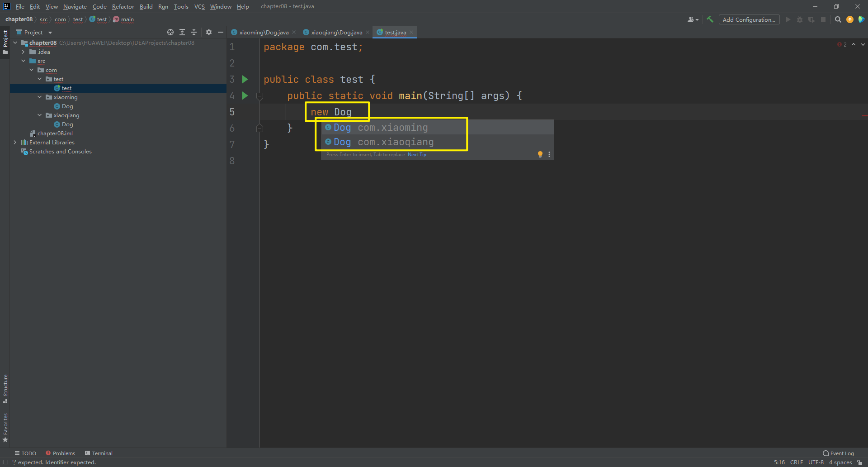Click Expand All in Project panel
This screenshot has width=868, height=467.
182,32
